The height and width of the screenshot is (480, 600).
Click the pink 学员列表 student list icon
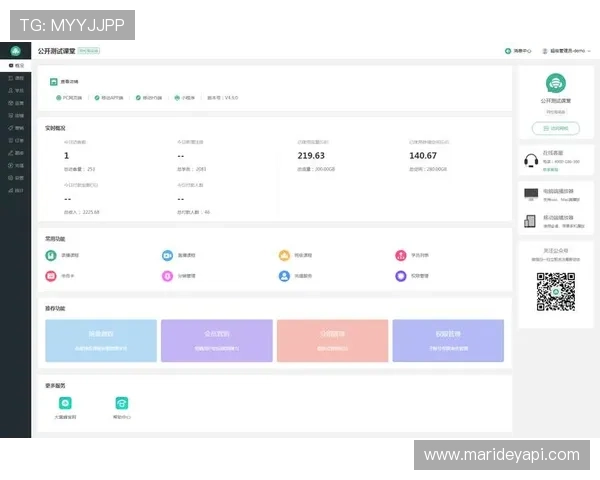coord(401,255)
